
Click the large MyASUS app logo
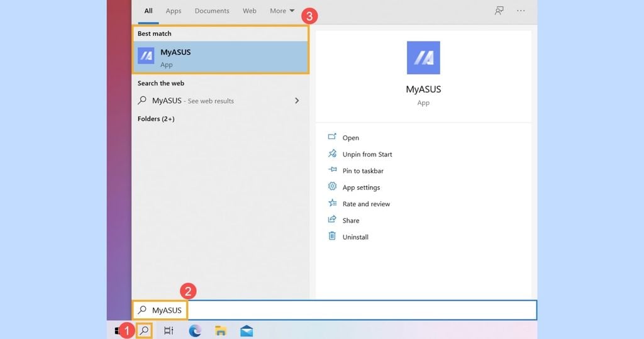coord(423,58)
